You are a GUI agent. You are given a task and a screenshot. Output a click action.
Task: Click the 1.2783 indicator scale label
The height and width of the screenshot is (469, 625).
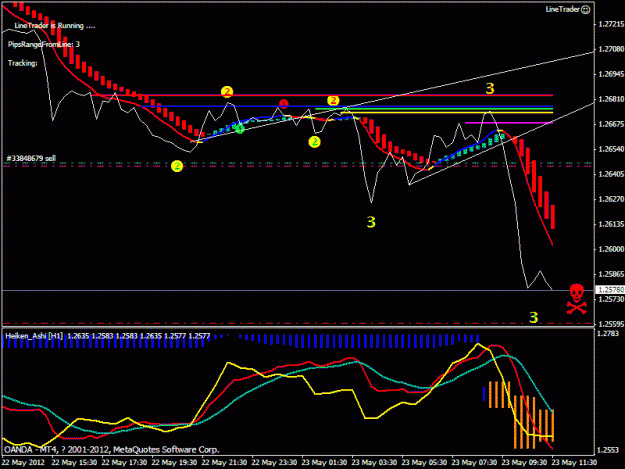click(608, 333)
